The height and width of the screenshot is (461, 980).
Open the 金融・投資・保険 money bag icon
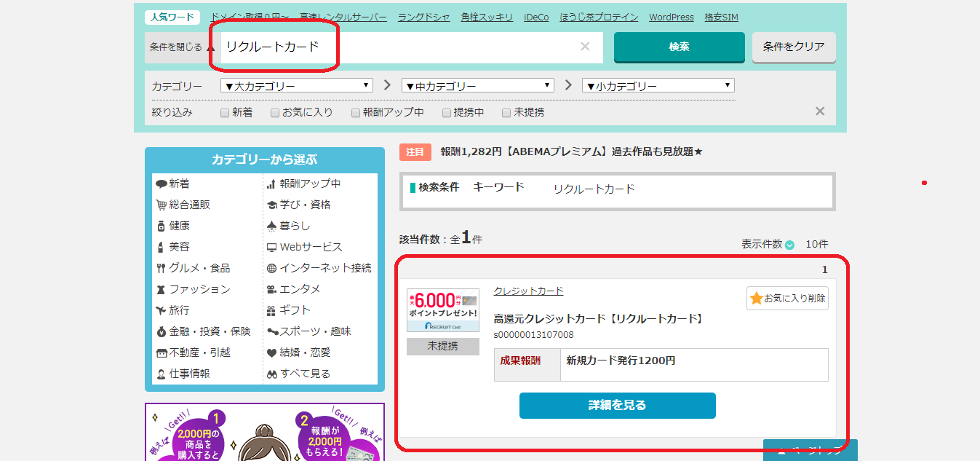tap(162, 332)
